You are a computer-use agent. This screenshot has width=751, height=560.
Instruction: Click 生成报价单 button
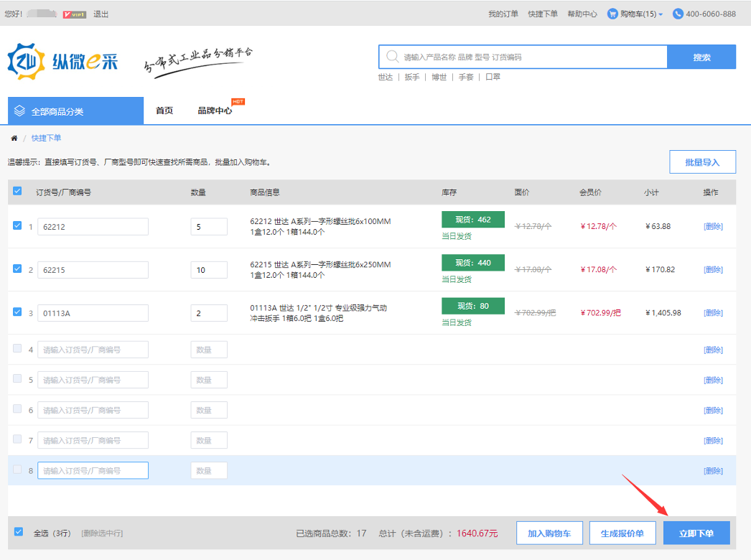tap(622, 533)
